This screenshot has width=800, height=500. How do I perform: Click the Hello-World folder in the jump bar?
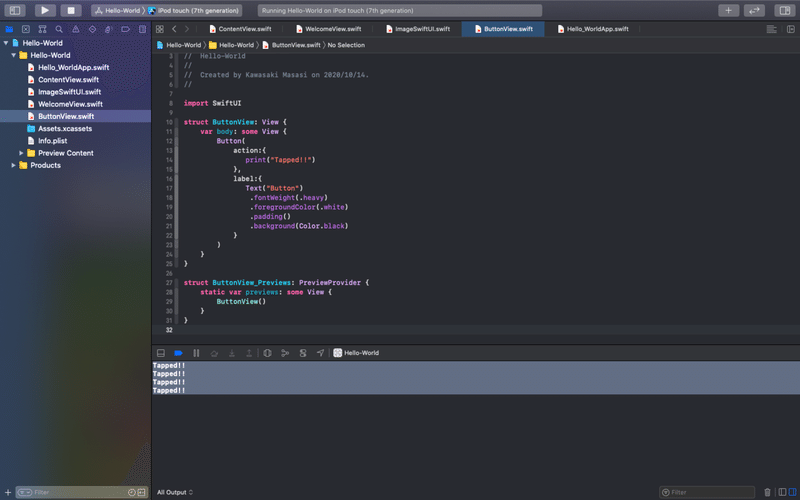231,45
